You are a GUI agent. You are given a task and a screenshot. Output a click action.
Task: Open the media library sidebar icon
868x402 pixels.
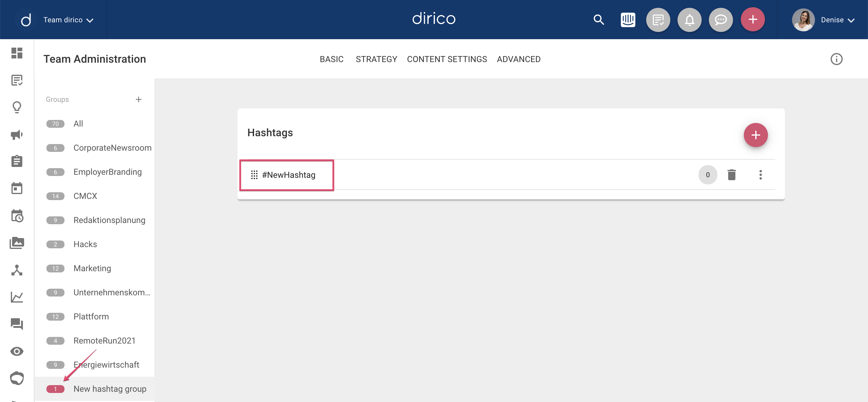click(x=17, y=243)
